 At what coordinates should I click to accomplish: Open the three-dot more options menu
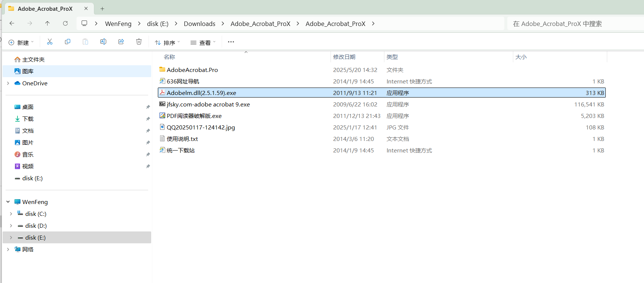click(x=231, y=42)
